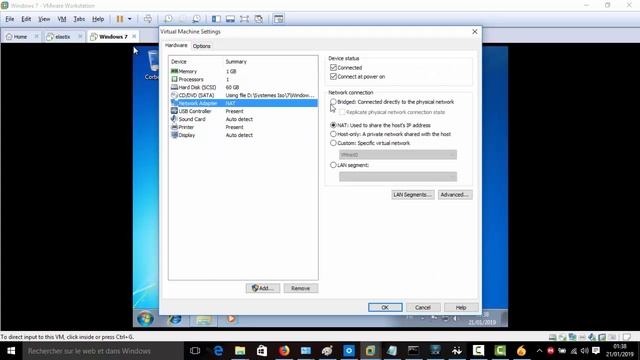Click the Windows 7 guest Start orb

pyautogui.click(x=145, y=318)
